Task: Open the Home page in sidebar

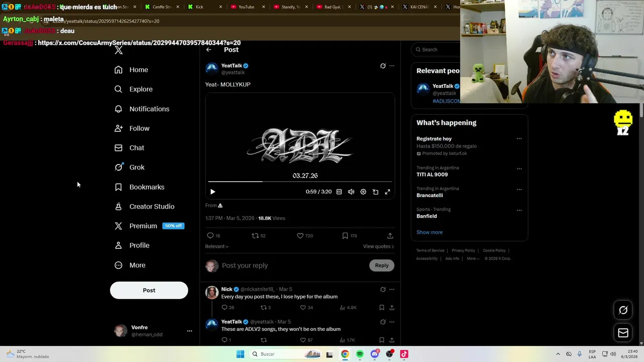Action: (x=131, y=70)
